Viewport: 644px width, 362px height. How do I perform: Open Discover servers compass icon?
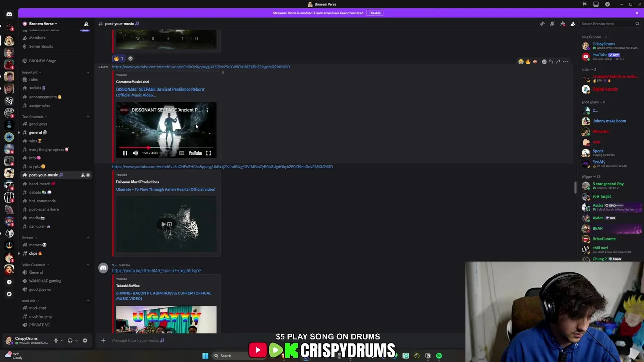click(9, 294)
